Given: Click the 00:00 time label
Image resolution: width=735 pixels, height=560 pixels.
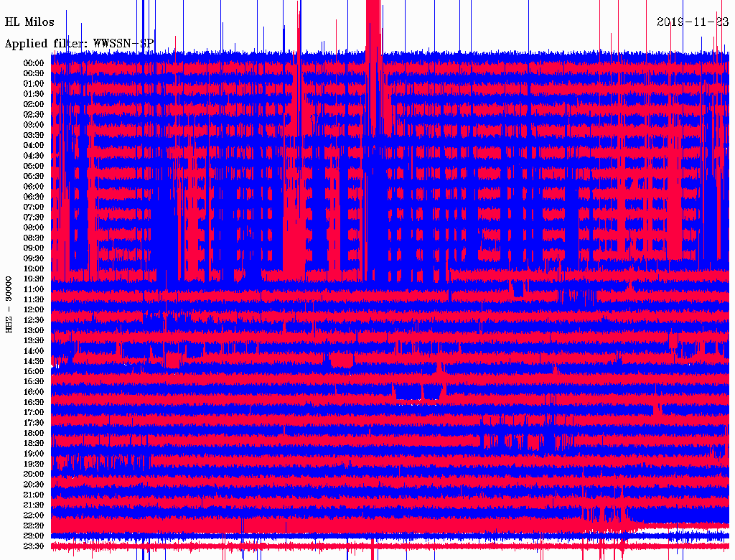Looking at the screenshot, I should (34, 63).
